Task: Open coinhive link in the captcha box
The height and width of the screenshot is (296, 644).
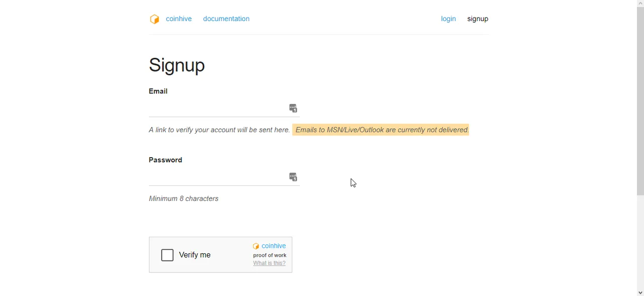Action: click(x=274, y=246)
